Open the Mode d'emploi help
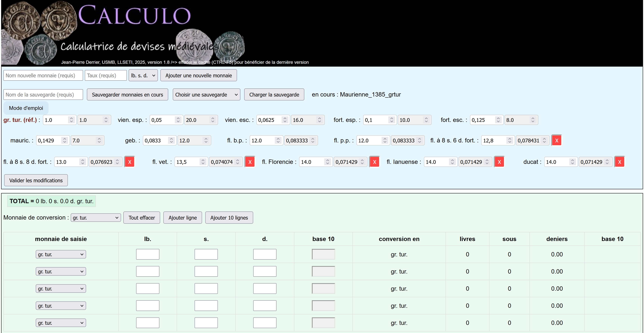The width and height of the screenshot is (644, 333). tap(26, 108)
